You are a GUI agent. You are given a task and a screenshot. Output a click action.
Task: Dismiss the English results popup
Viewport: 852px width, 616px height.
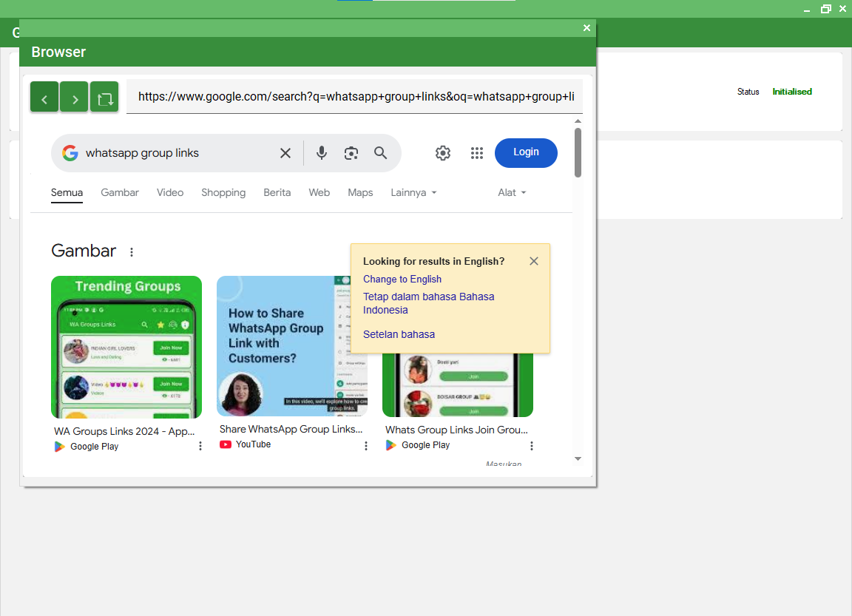[x=533, y=261]
